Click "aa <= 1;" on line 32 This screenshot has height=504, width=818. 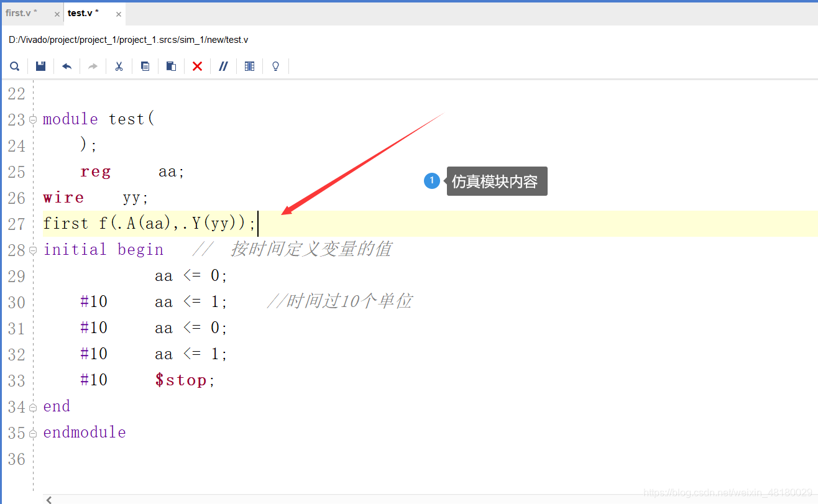point(191,354)
